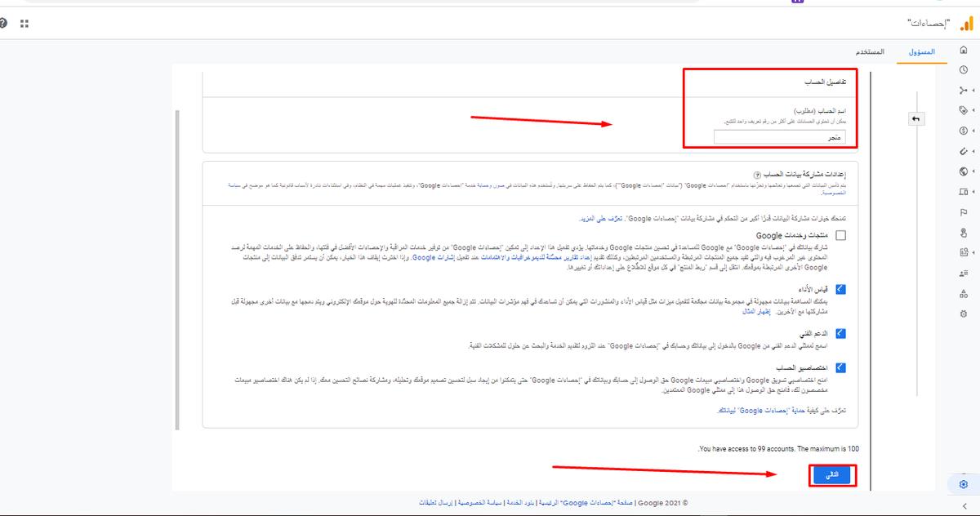Enable the منتجات وخدمات Google checkbox
This screenshot has height=516, width=980.
pyautogui.click(x=841, y=235)
